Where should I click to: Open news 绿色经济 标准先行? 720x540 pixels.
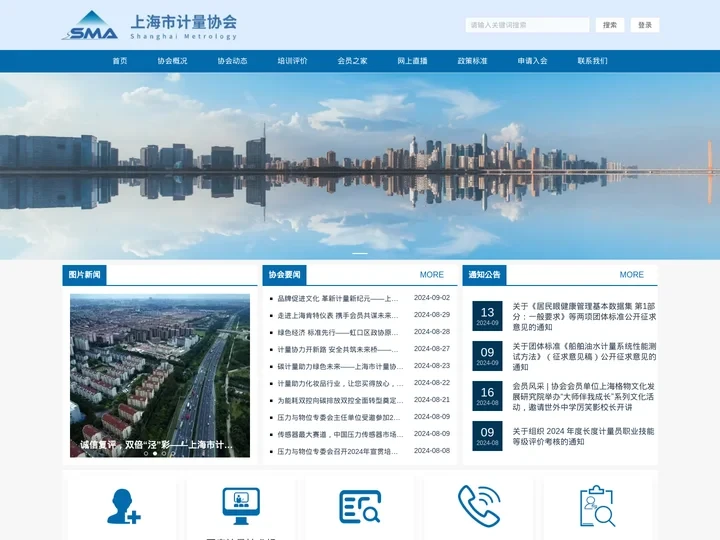338,332
